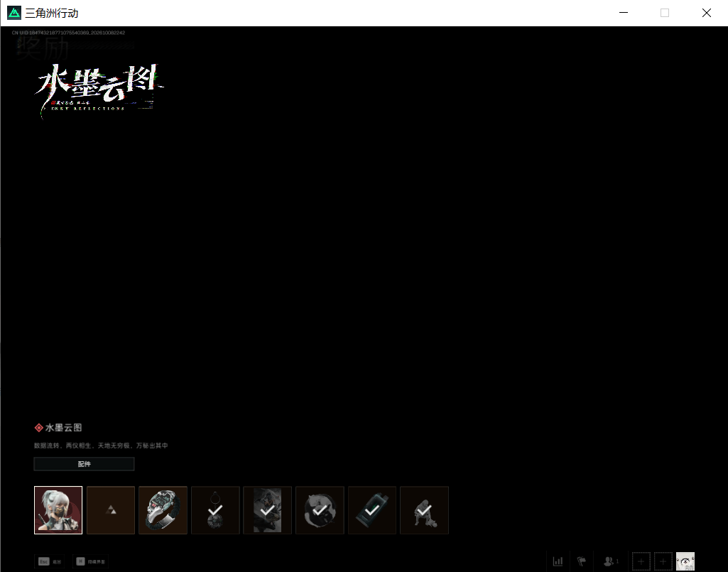This screenshot has height=572, width=728.
Task: Click the Esc back button
Action: [x=50, y=561]
